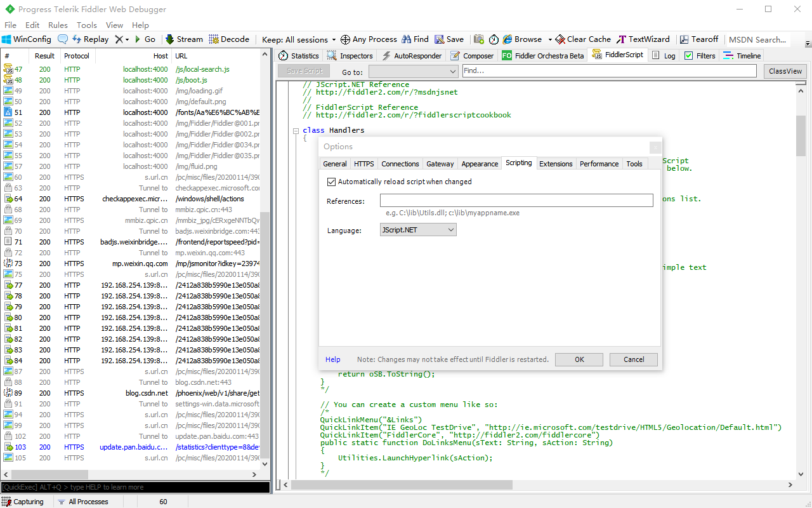812x508 pixels.
Task: Click the Browse button
Action: click(x=522, y=39)
